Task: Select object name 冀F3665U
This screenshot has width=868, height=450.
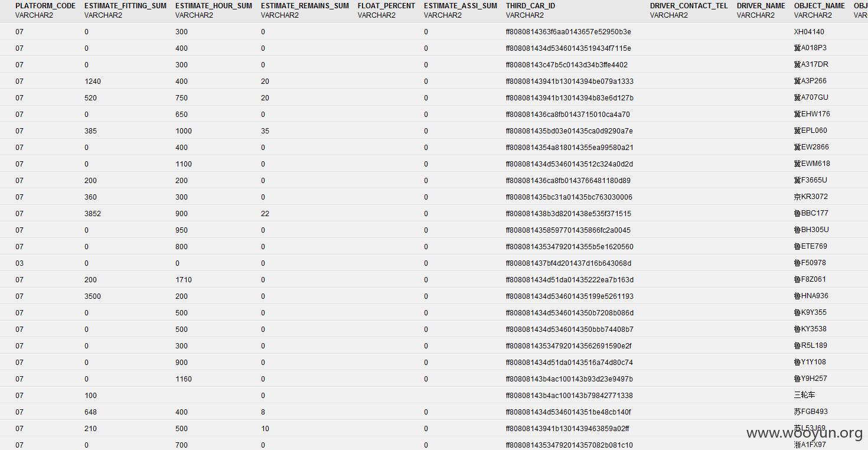Action: [x=811, y=181]
